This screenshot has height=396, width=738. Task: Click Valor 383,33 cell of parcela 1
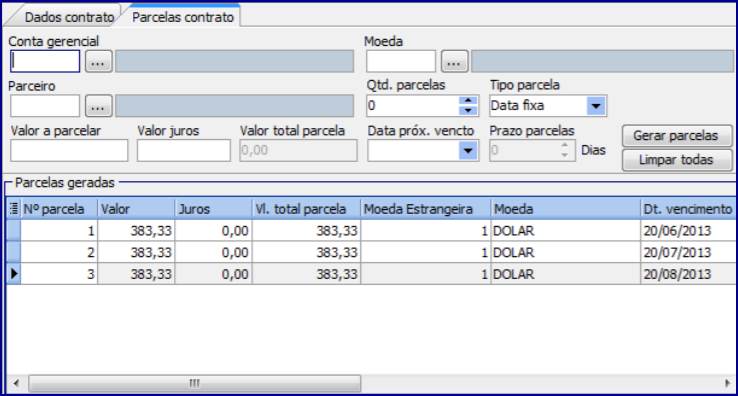(x=136, y=231)
